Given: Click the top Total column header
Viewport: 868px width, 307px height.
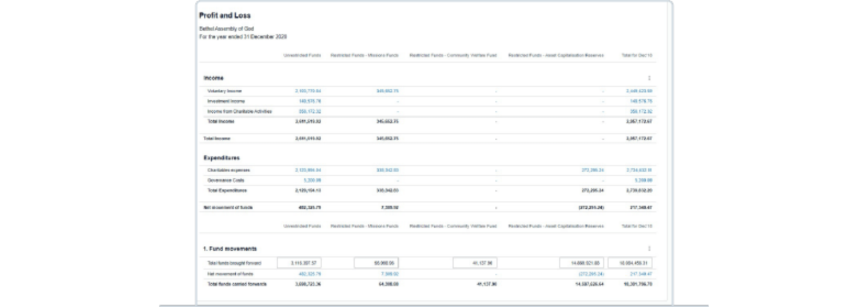Looking at the screenshot, I should tap(637, 55).
